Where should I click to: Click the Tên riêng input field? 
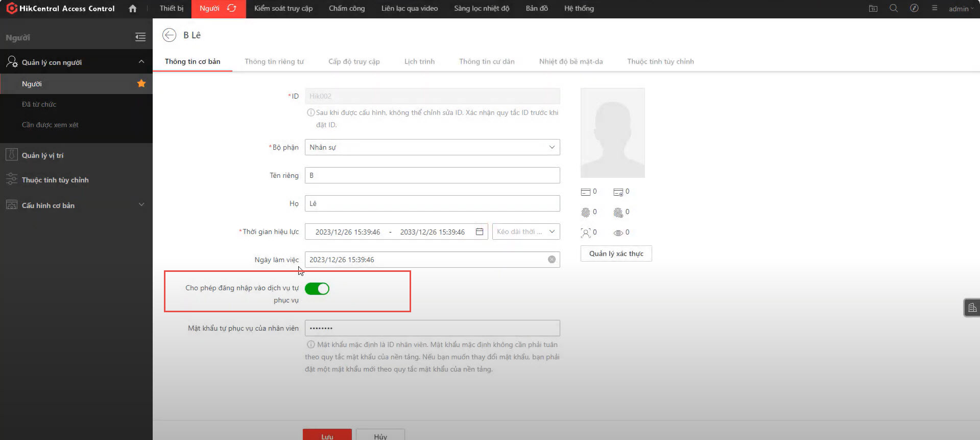[x=432, y=175]
